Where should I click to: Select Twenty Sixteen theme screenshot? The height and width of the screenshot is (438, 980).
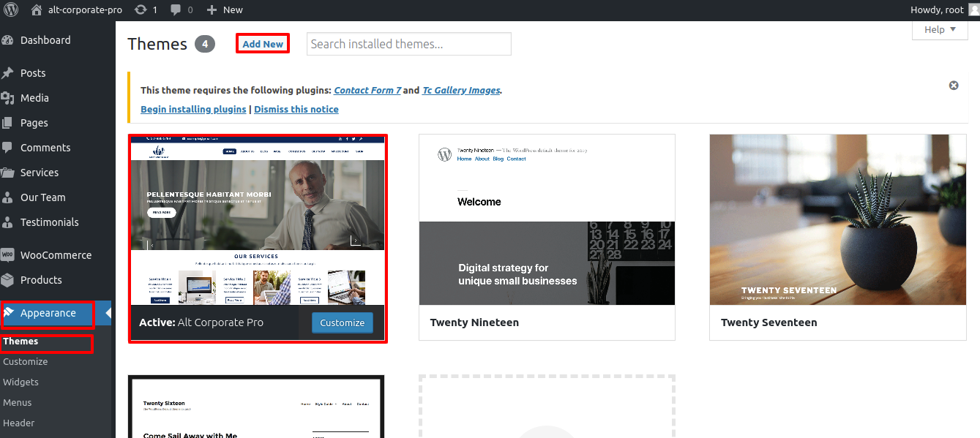pyautogui.click(x=256, y=407)
